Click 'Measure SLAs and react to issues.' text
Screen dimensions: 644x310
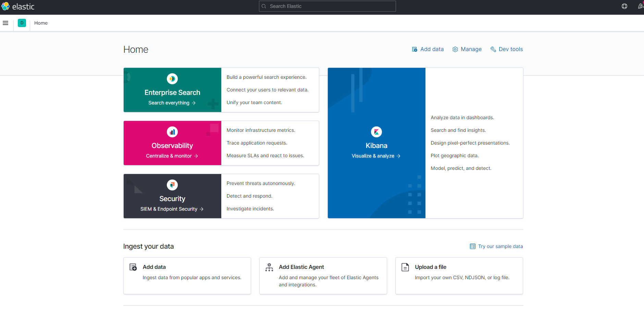click(x=265, y=156)
